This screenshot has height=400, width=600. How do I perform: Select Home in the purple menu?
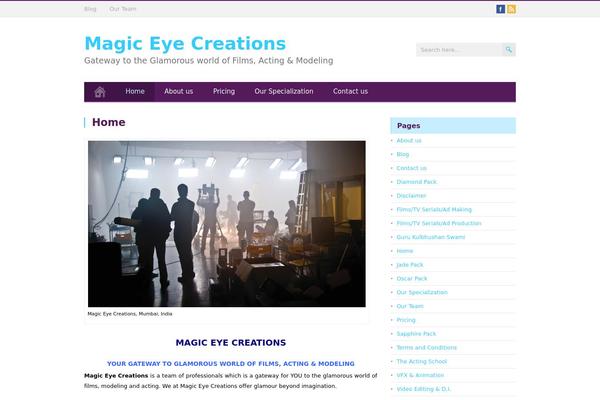[x=135, y=91]
